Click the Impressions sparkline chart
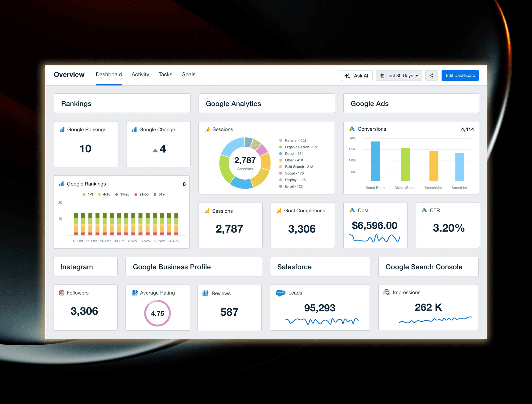This screenshot has width=532, height=404. pos(435,320)
